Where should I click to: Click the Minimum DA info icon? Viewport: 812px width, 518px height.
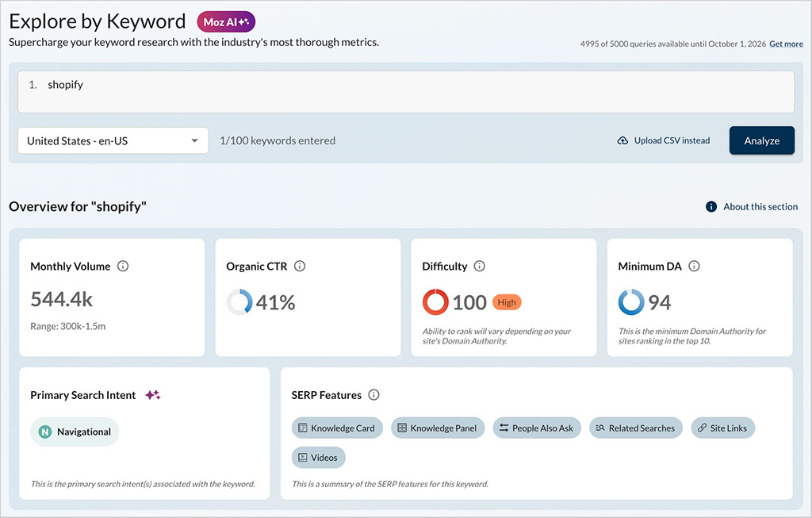point(694,267)
